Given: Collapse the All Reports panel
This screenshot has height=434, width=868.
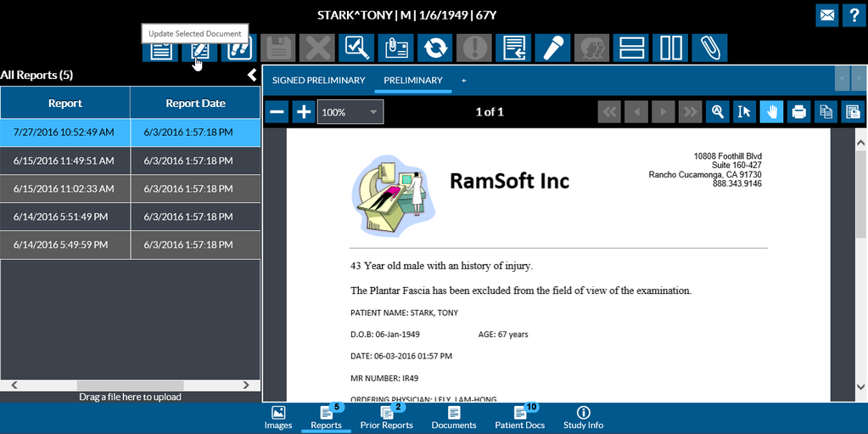Looking at the screenshot, I should 252,76.
